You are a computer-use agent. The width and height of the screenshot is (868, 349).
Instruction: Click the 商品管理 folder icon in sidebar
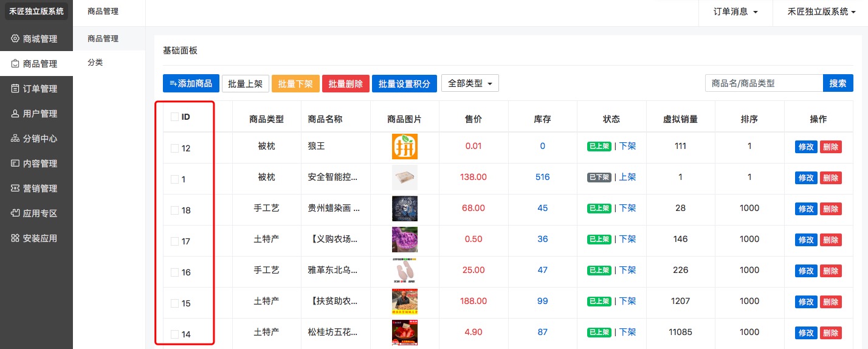click(x=15, y=64)
